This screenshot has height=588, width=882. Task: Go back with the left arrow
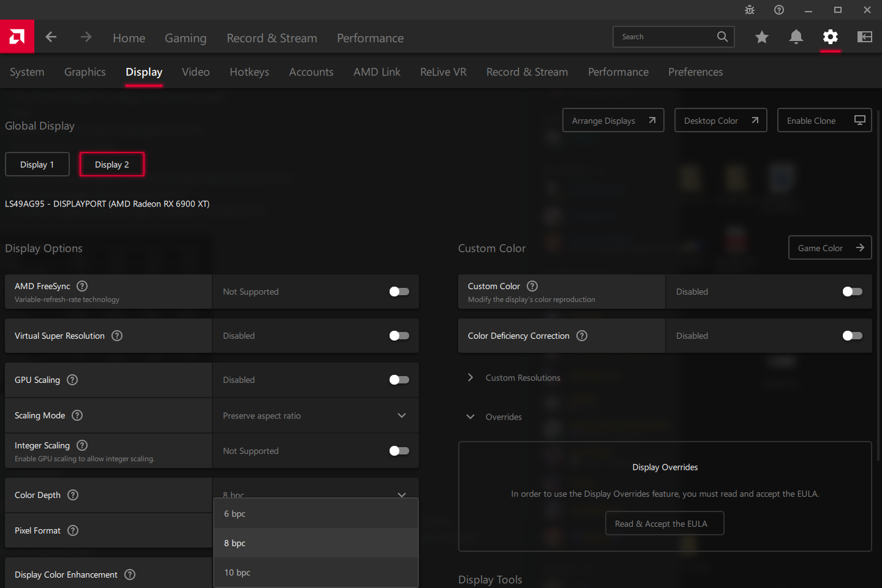51,37
